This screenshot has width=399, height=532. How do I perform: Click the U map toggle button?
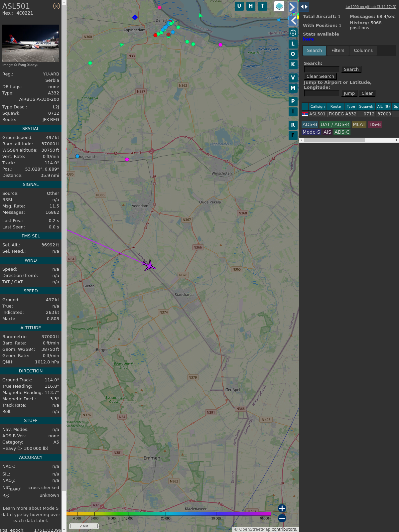[x=239, y=6]
